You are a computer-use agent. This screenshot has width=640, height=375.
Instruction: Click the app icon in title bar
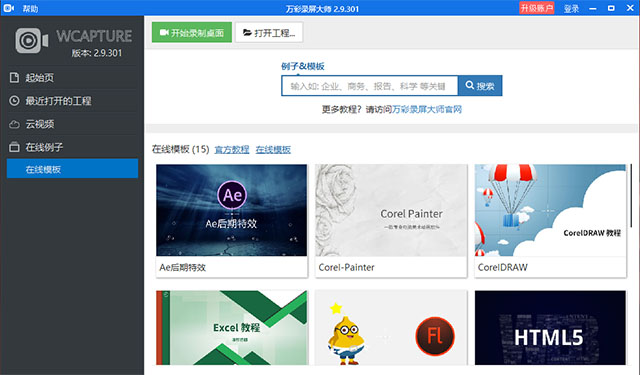pyautogui.click(x=9, y=8)
